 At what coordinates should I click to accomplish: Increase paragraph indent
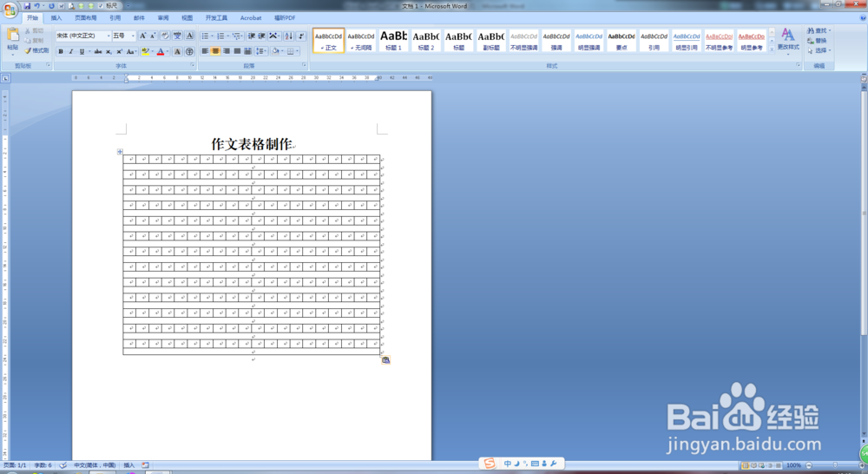262,36
